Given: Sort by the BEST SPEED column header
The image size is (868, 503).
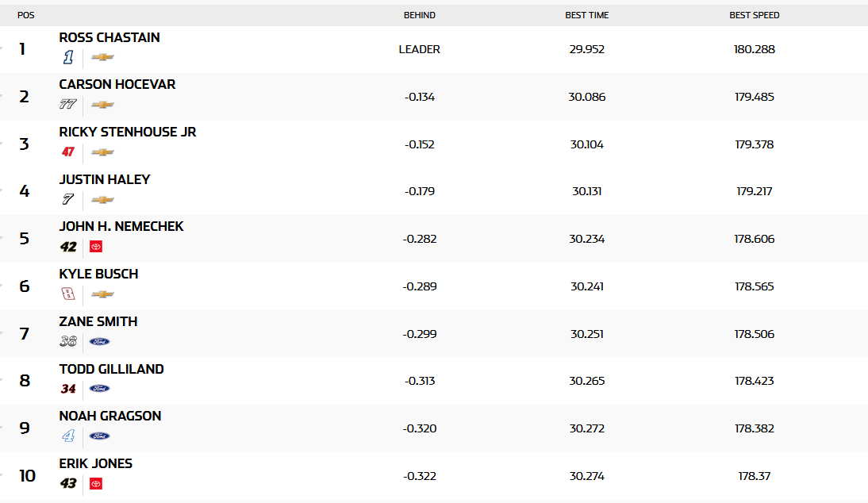Looking at the screenshot, I should click(754, 15).
